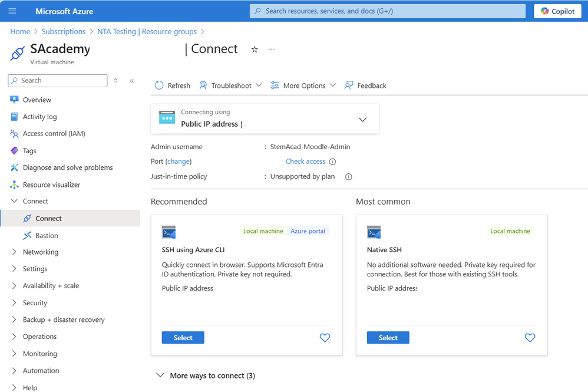588x392 pixels.
Task: Click the Resource visualizer icon
Action: [14, 185]
